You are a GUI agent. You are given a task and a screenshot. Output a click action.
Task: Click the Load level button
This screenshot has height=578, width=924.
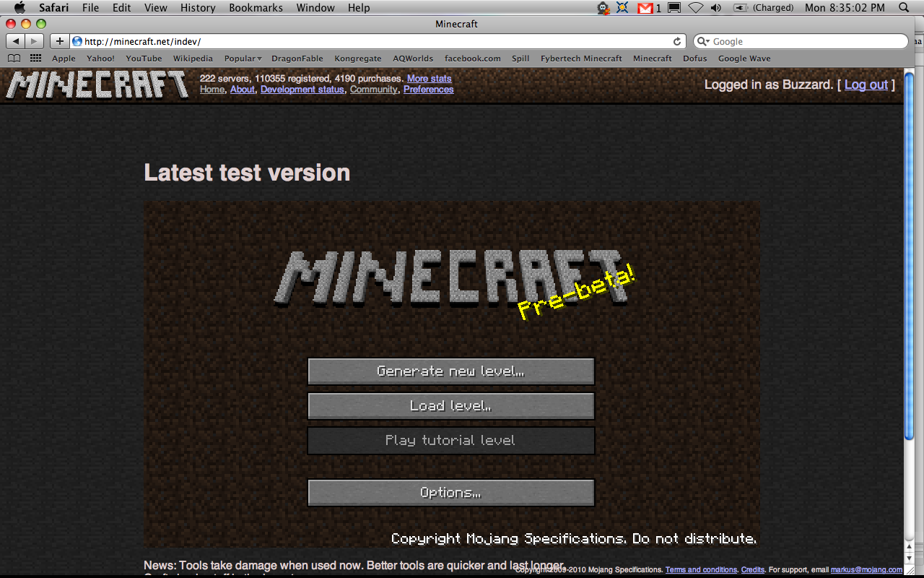[x=451, y=406]
